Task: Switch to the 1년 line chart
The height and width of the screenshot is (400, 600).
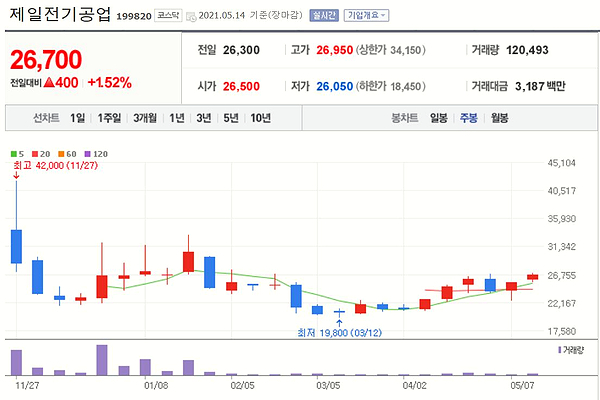Action: coord(177,118)
